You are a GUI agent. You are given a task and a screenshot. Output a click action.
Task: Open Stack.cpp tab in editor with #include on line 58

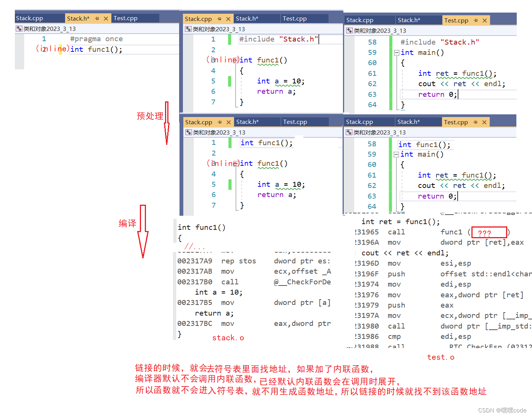pos(360,20)
